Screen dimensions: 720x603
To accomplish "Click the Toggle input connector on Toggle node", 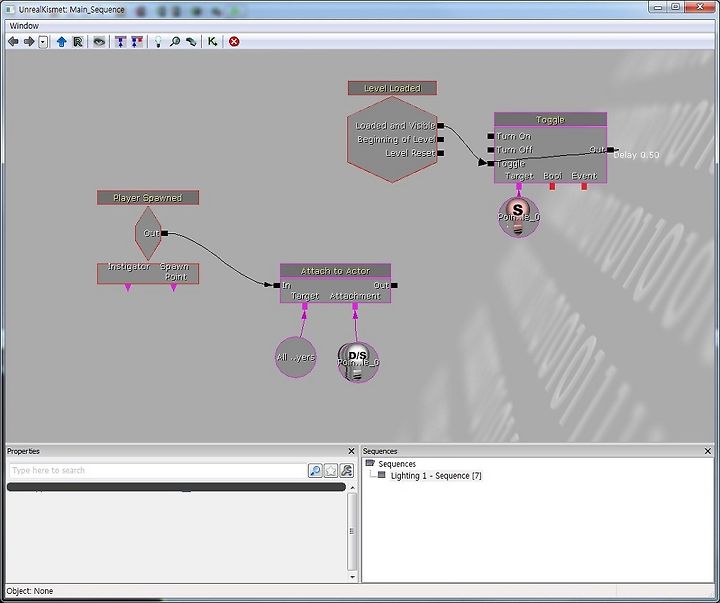I will pyautogui.click(x=491, y=163).
